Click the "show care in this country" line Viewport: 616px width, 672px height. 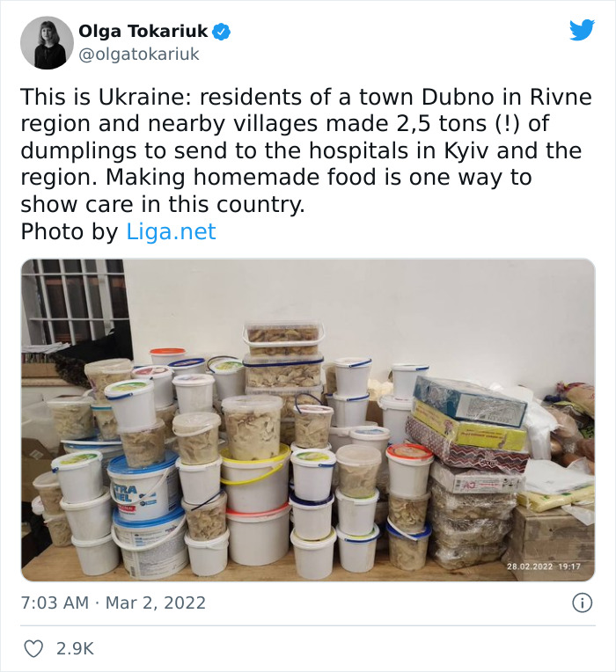[163, 204]
